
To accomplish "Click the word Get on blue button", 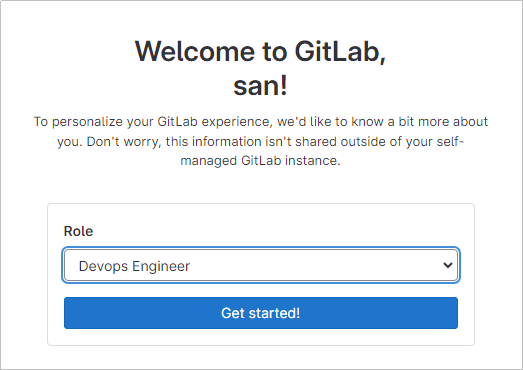I will (x=233, y=313).
